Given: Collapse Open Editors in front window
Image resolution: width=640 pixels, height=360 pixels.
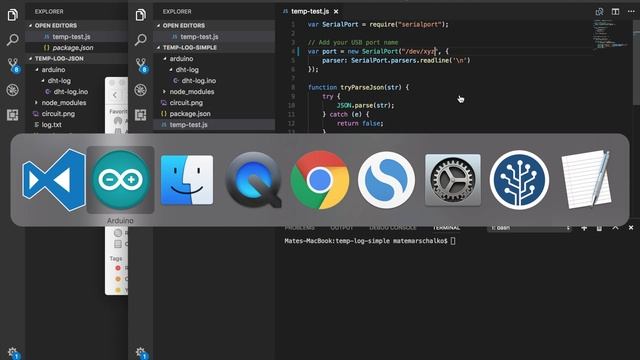Looking at the screenshot, I should 158,25.
